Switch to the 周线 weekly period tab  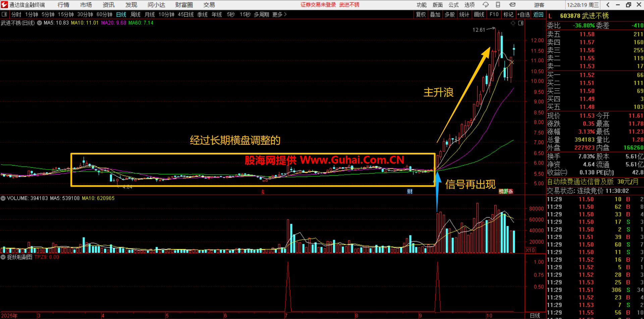[136, 14]
